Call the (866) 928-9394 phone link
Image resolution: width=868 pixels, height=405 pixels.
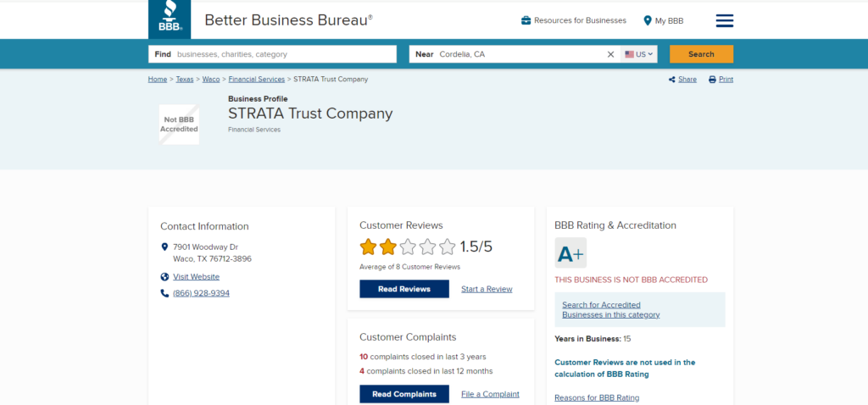point(201,293)
